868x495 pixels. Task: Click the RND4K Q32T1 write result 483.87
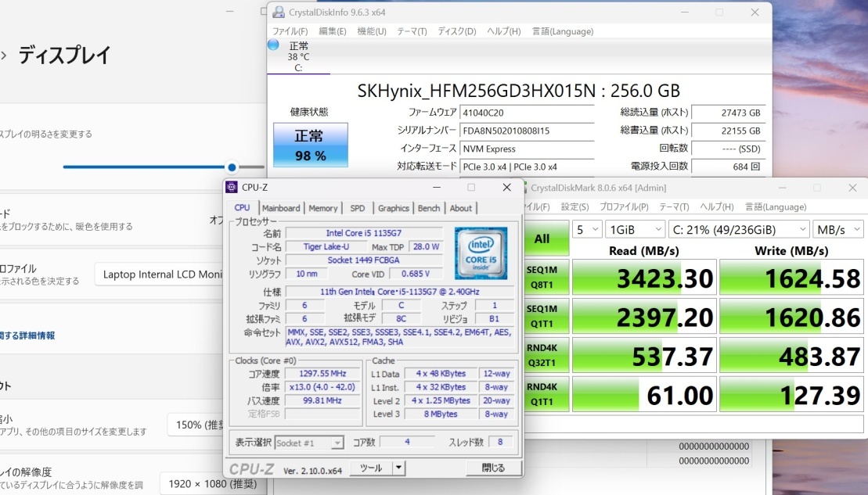pyautogui.click(x=791, y=355)
